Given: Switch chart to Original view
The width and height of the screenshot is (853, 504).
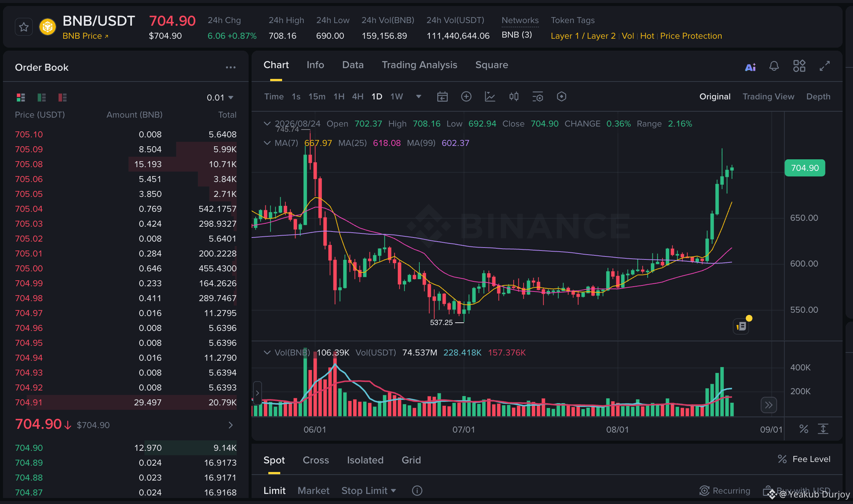Looking at the screenshot, I should coord(715,97).
